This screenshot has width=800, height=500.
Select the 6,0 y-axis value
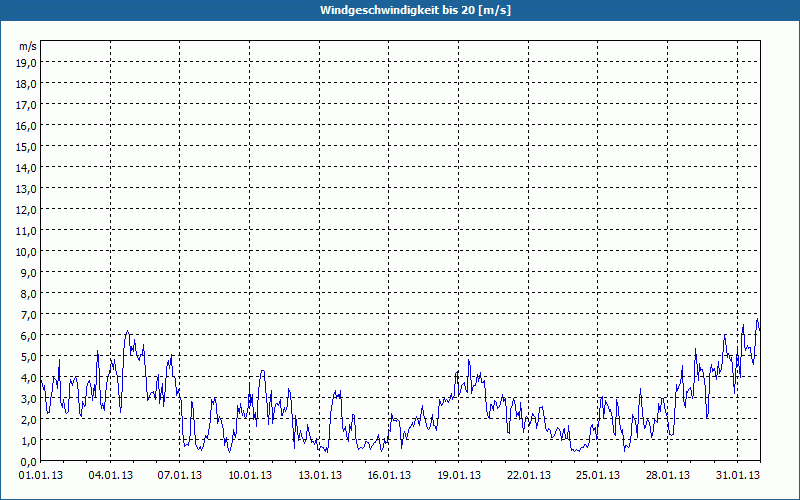[30, 336]
